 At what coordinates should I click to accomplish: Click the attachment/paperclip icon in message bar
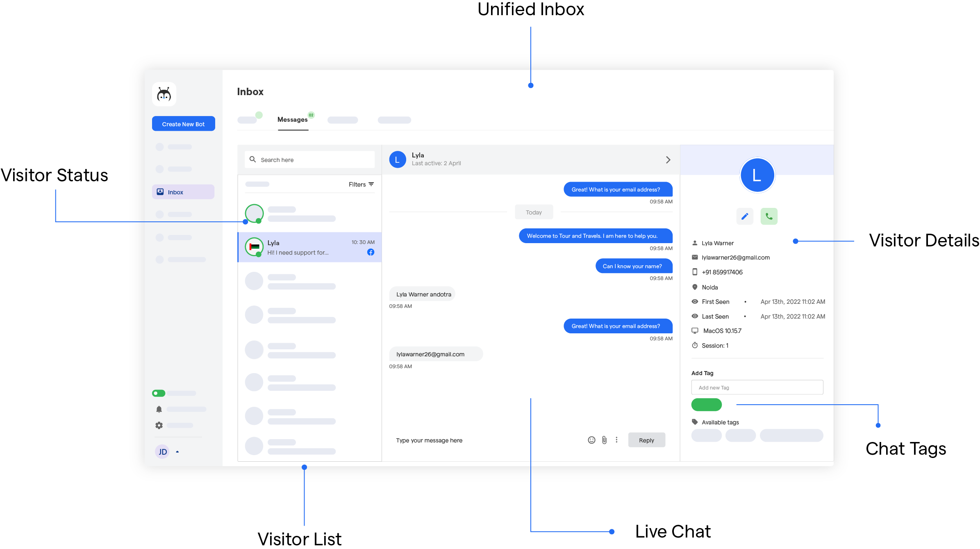(x=604, y=440)
